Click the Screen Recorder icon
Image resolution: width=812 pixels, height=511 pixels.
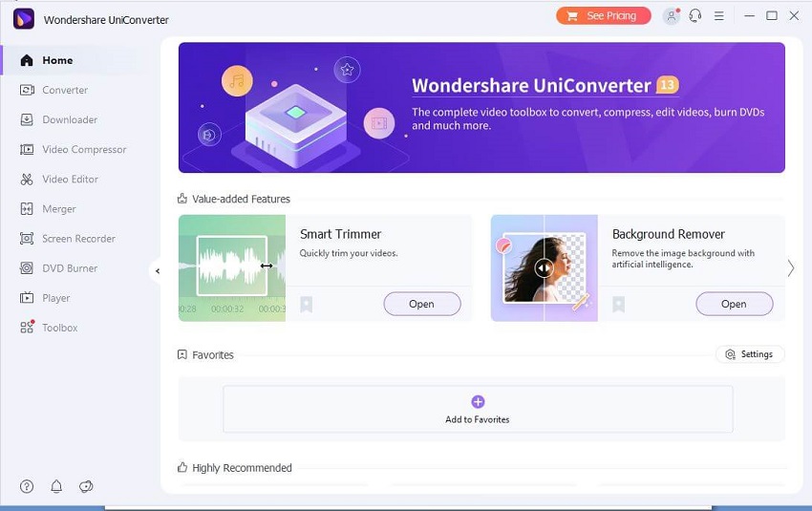tap(27, 239)
